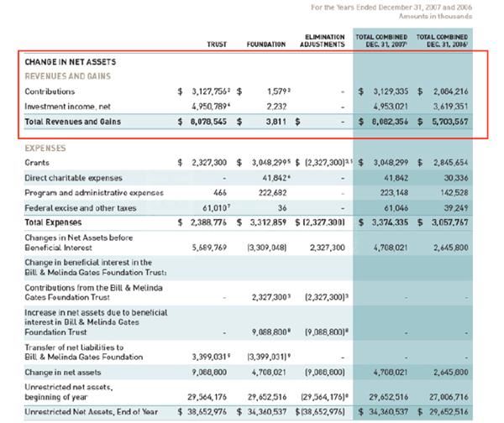Select the CHANGE IN NET ASSETS heading
The width and height of the screenshot is (504, 423).
(71, 62)
